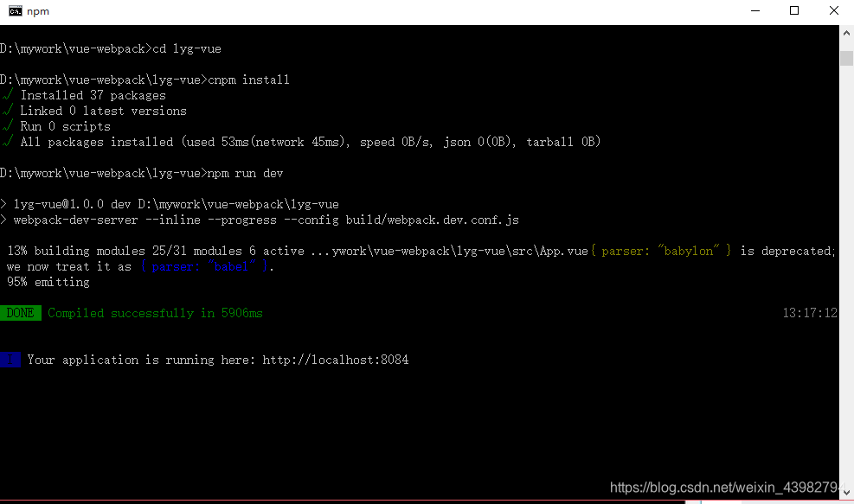Click the scrollbar up arrow
Screen dimensions: 854x504
point(846,33)
